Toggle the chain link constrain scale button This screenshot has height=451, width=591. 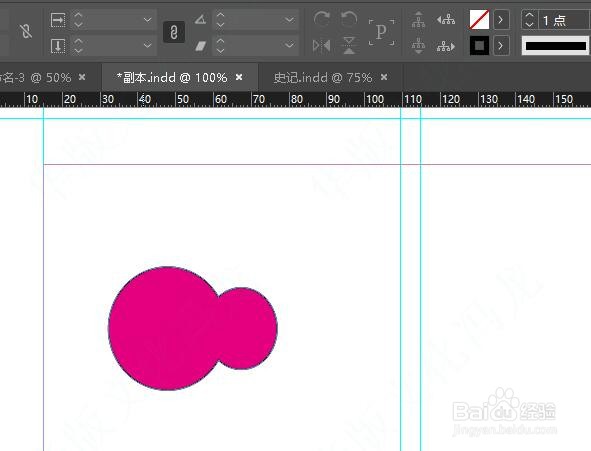click(173, 32)
